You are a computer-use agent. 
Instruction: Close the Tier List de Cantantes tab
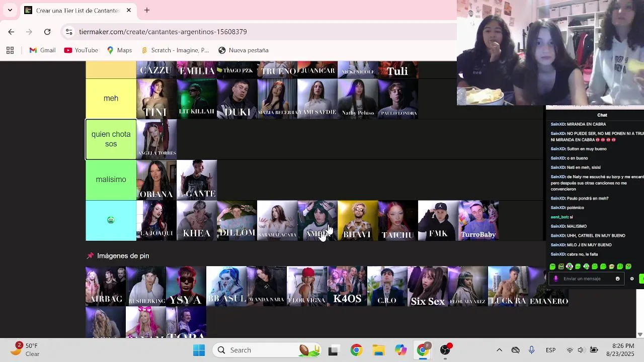129,10
